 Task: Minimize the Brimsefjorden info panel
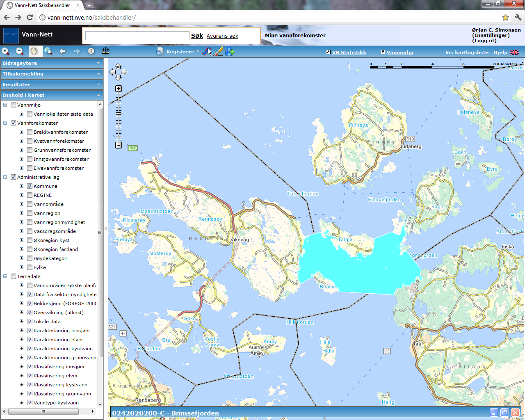494,413
